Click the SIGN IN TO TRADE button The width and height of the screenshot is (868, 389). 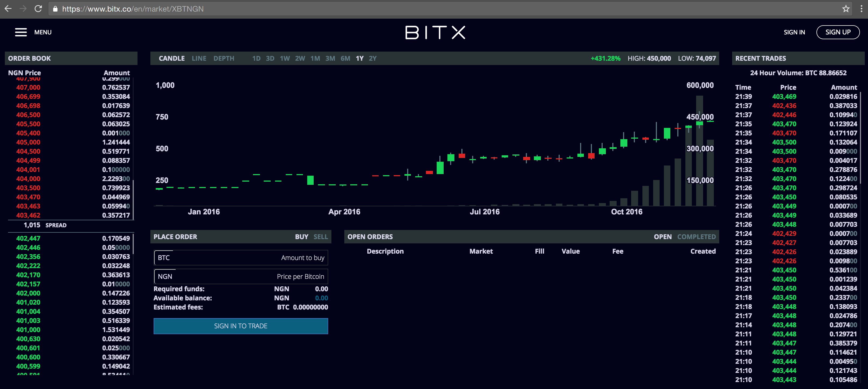[x=241, y=326]
